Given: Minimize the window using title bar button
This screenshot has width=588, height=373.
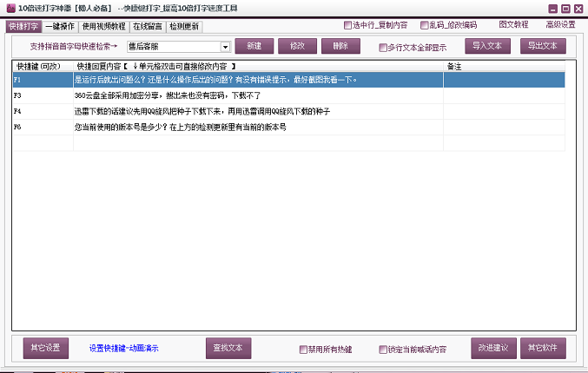Looking at the screenshot, I should pyautogui.click(x=552, y=8).
